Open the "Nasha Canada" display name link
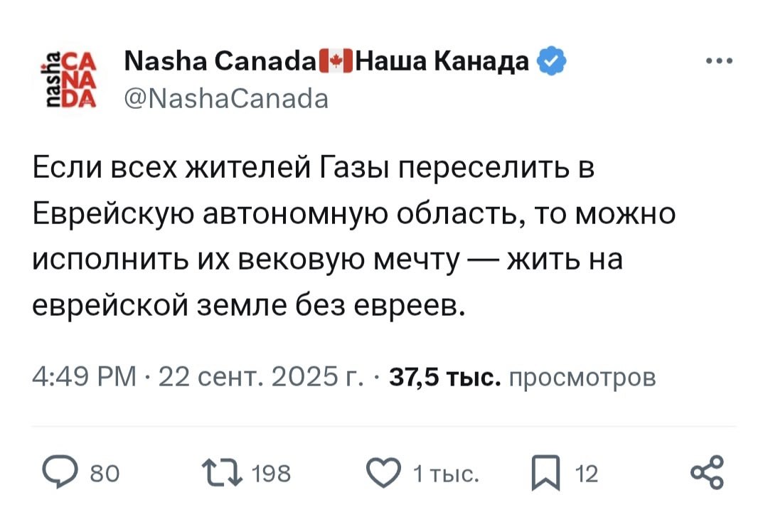This screenshot has height=532, width=768. [x=220, y=64]
